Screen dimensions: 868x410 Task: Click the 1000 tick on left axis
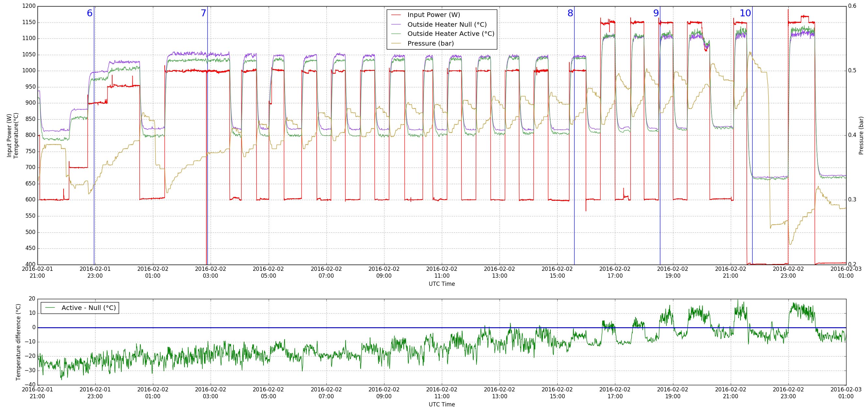28,71
